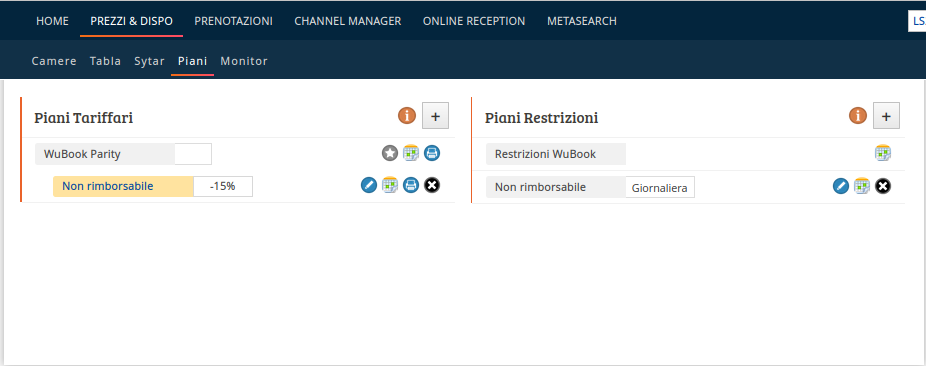Switch to the Monitor tab
The image size is (926, 366).
point(244,61)
